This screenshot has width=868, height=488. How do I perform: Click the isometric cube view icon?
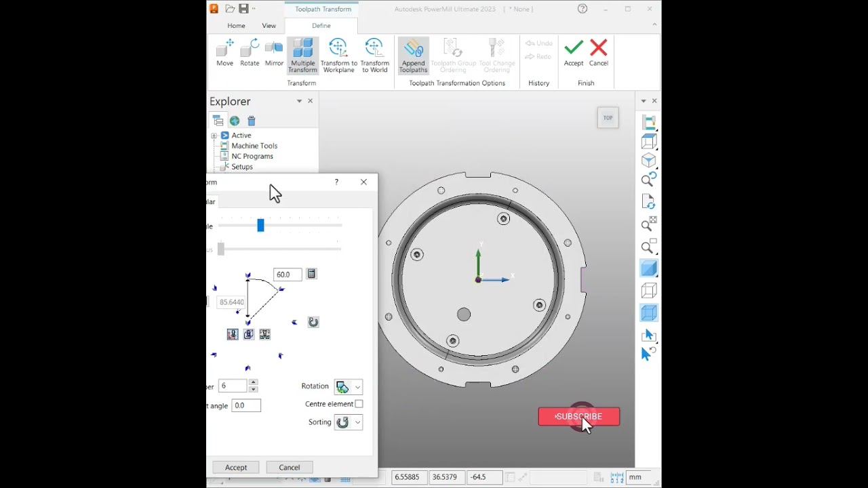click(x=649, y=161)
